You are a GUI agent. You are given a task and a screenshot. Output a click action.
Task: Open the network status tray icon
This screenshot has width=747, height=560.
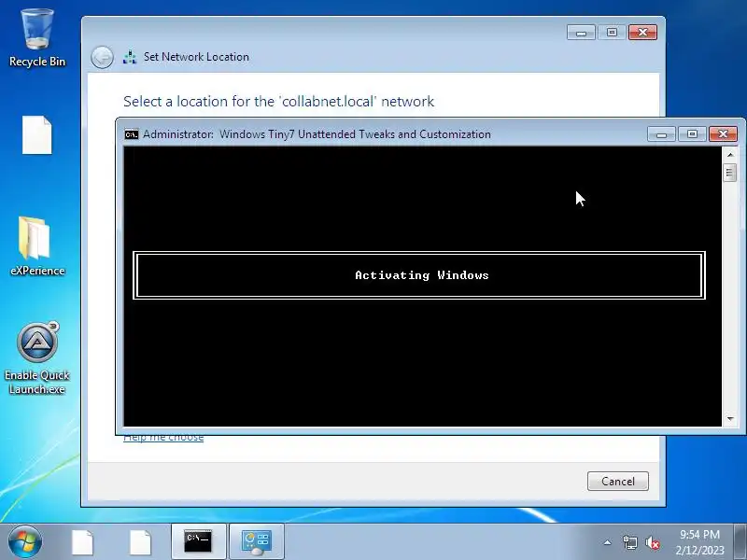click(x=629, y=542)
